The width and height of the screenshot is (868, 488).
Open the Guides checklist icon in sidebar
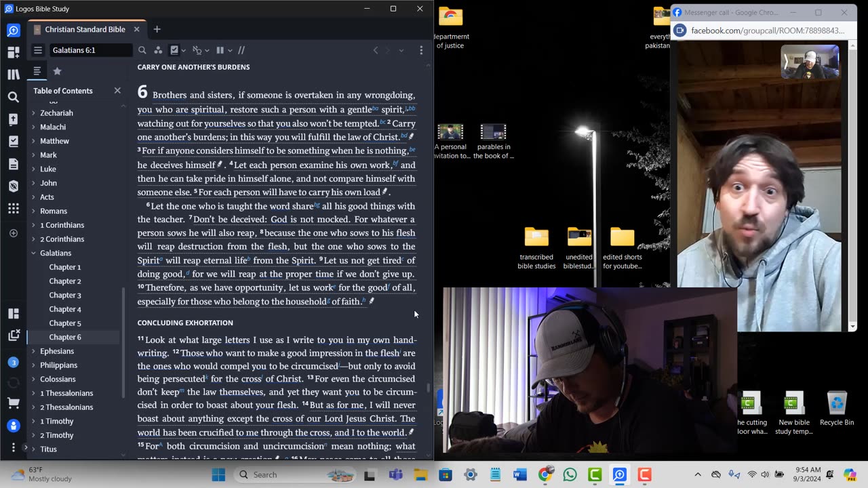[14, 142]
